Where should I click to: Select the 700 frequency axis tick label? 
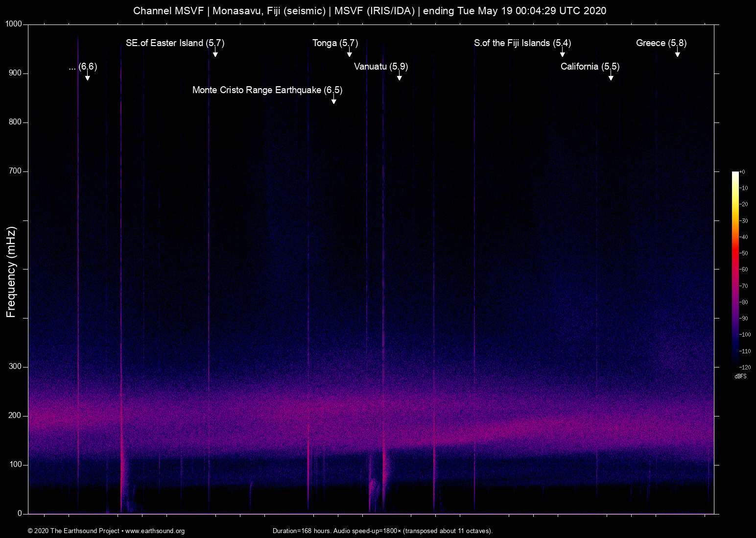(16, 171)
